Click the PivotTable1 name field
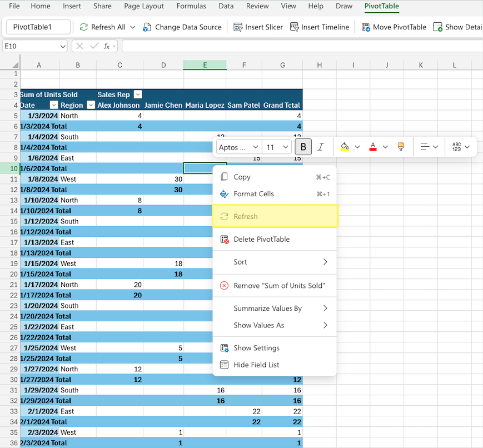 click(x=37, y=27)
